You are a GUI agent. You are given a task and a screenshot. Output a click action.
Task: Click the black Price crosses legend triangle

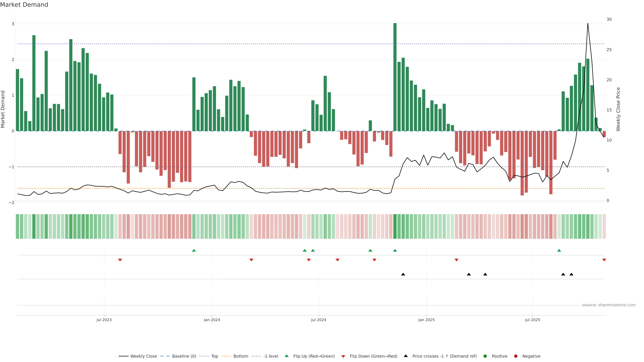tap(406, 356)
